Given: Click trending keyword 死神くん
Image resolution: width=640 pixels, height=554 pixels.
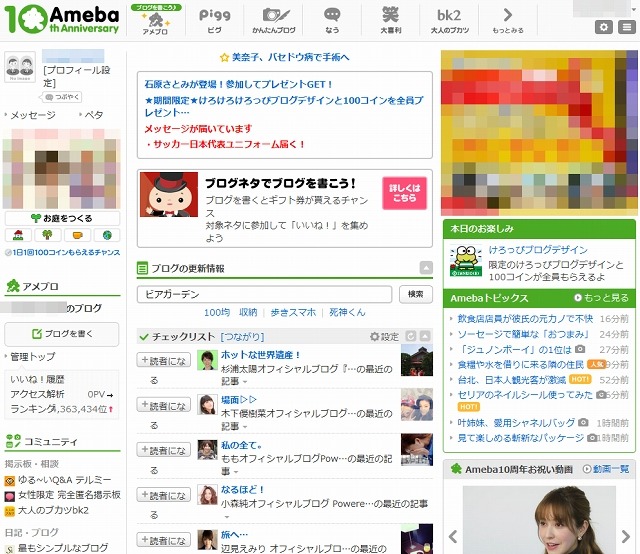Looking at the screenshot, I should (347, 312).
